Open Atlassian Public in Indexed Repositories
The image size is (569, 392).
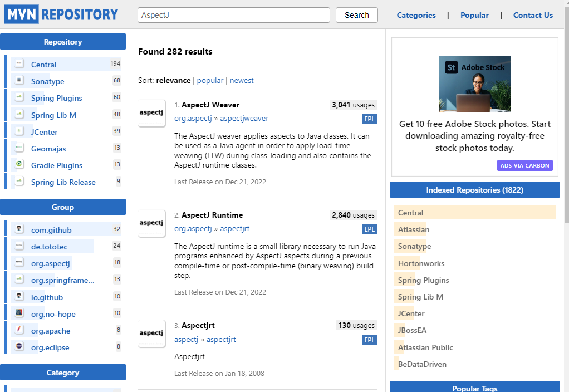click(425, 347)
